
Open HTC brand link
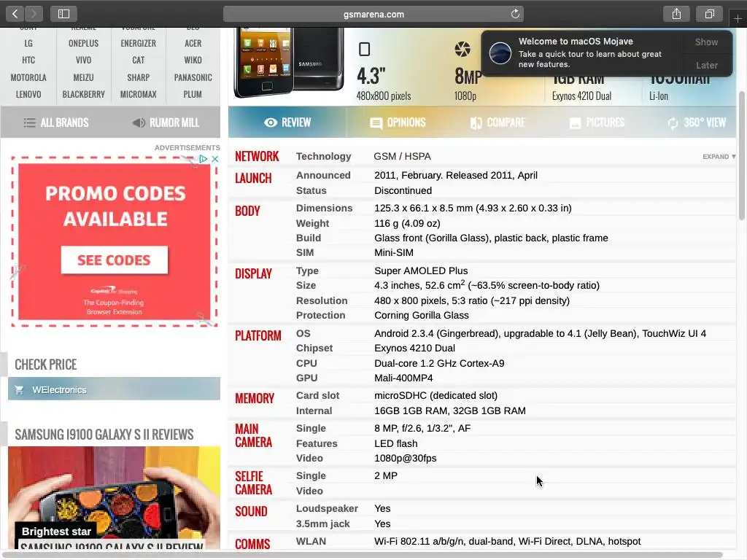pyautogui.click(x=28, y=60)
